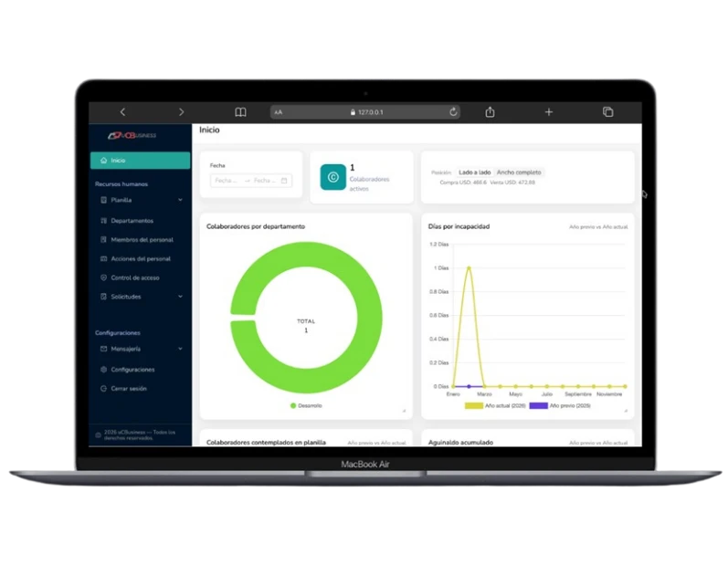Click the peak point on the yellow line
The width and height of the screenshot is (728, 565).
pos(469,268)
